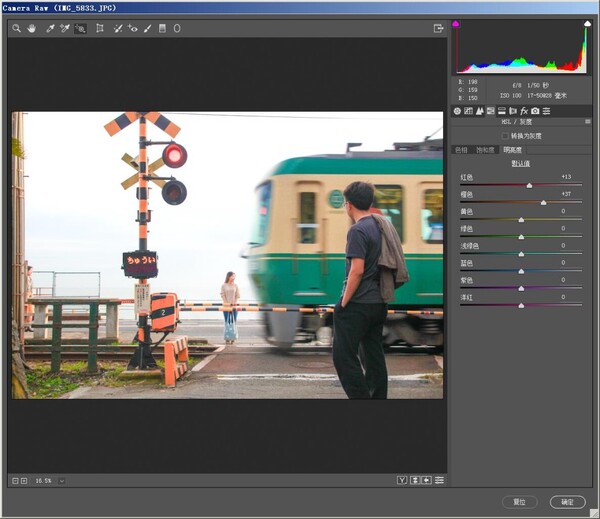Image resolution: width=600 pixels, height=519 pixels.
Task: Click the train photo preview
Action: pyautogui.click(x=227, y=255)
